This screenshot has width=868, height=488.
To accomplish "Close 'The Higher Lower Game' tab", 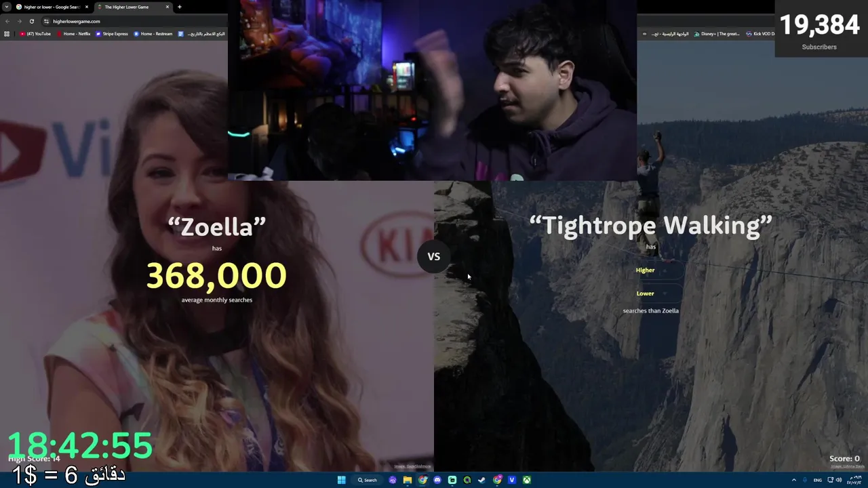I will [x=167, y=7].
